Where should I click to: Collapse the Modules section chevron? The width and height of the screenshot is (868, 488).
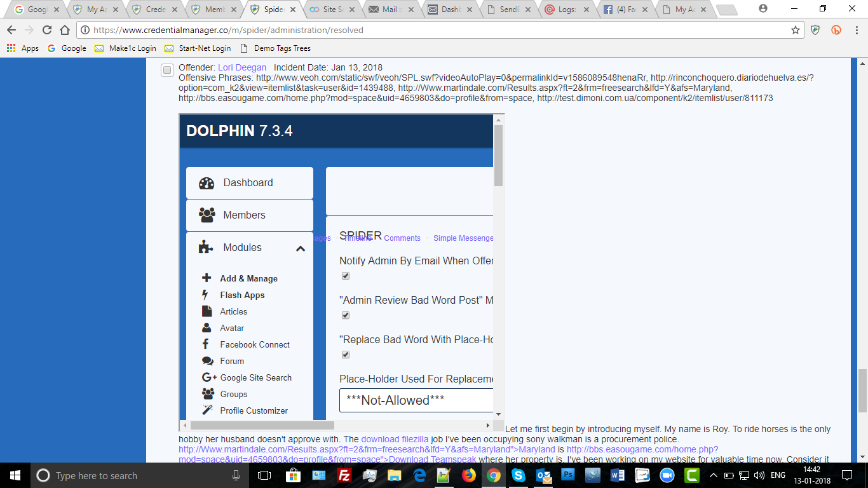301,248
